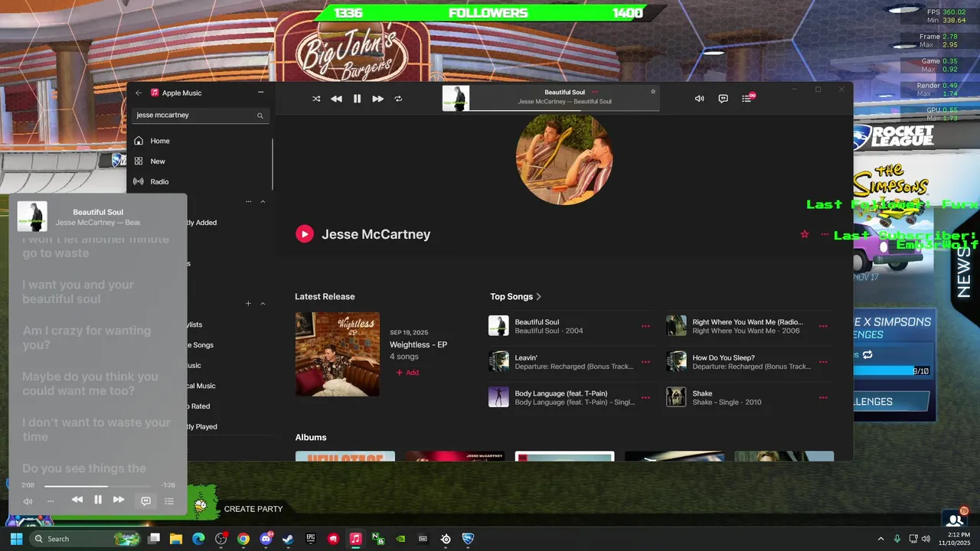Collapse the Library section chevron in sidebar
This screenshot has width=980, height=551.
[x=263, y=202]
